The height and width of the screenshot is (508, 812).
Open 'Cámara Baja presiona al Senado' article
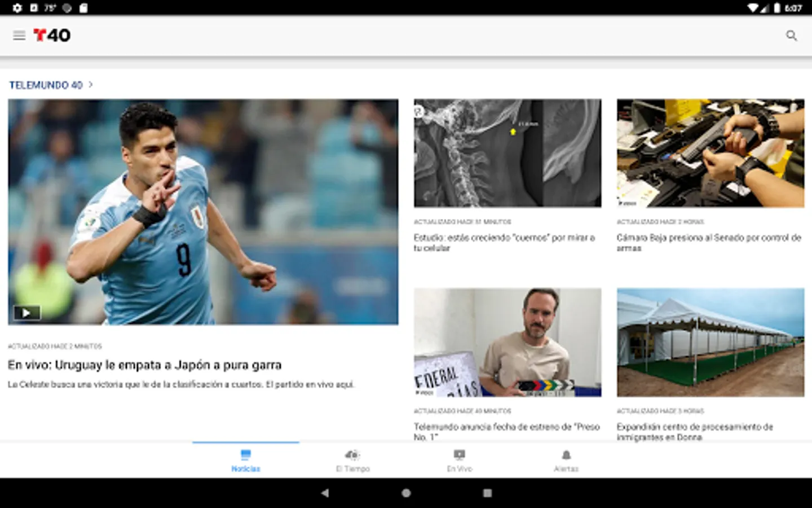(x=709, y=243)
